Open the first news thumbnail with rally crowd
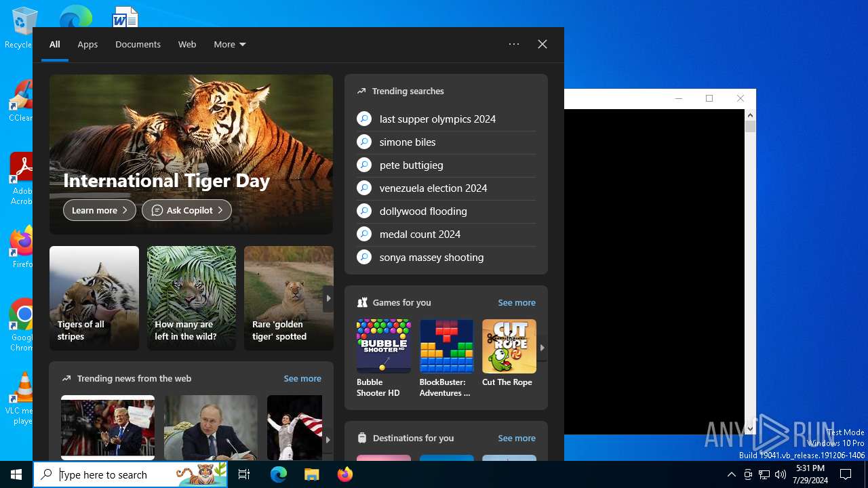The width and height of the screenshot is (868, 488). tap(108, 428)
